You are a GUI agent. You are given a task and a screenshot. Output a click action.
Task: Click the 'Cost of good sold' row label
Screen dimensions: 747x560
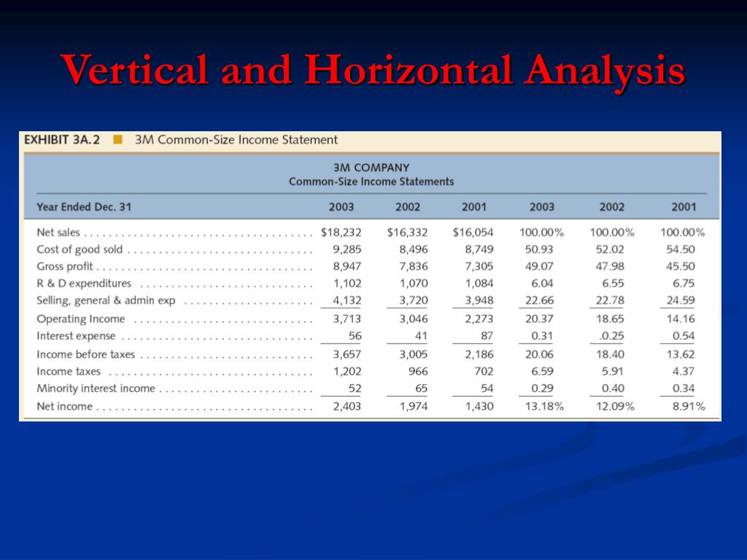click(80, 249)
